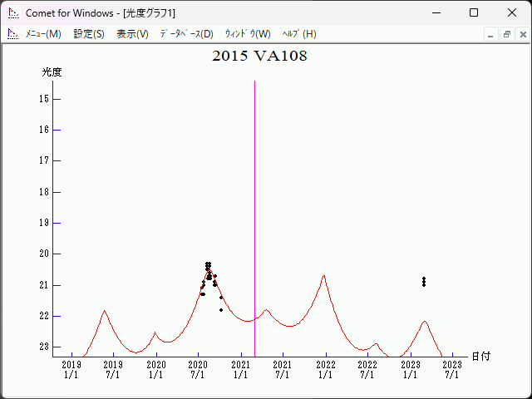The height and width of the screenshot is (399, 532).
Task: Open the ウィンドウ(W) window menu
Action: point(248,34)
